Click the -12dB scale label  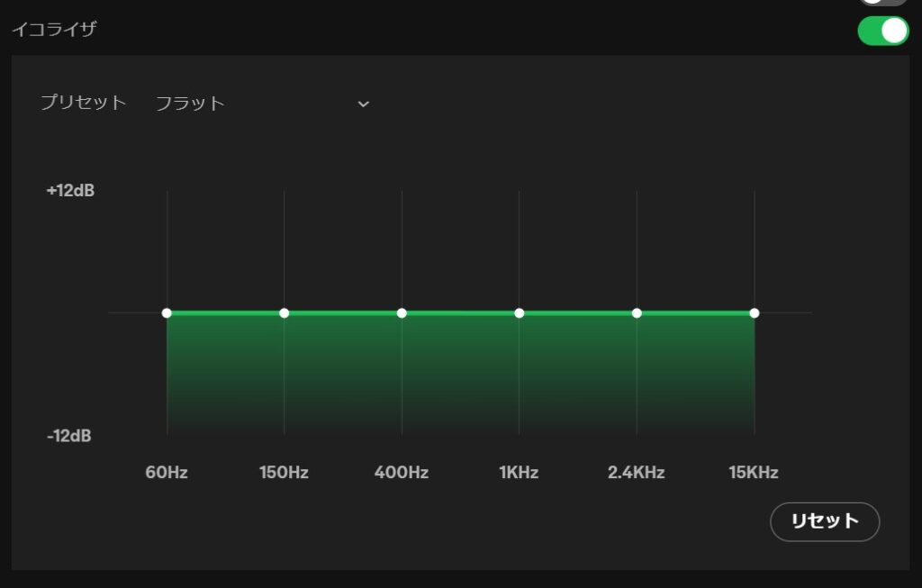(69, 436)
